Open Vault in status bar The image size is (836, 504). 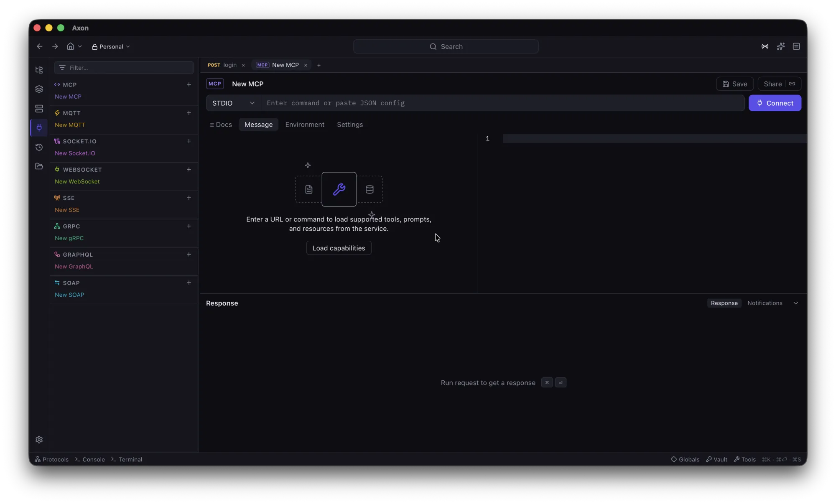click(716, 460)
